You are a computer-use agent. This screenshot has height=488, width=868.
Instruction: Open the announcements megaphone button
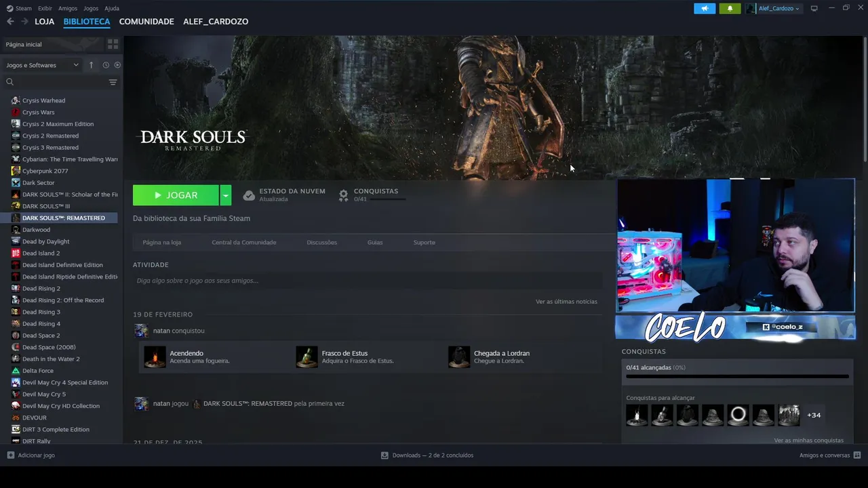(x=705, y=8)
